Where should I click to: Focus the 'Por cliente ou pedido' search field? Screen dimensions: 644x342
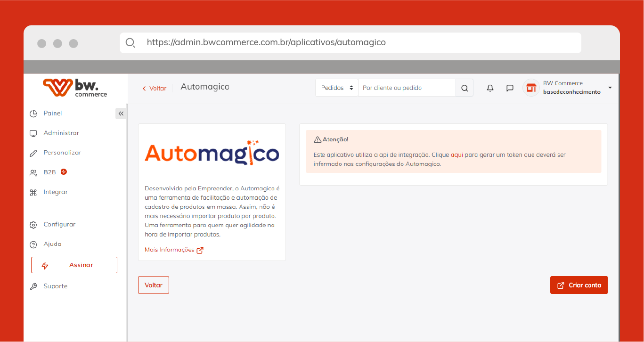(x=407, y=88)
